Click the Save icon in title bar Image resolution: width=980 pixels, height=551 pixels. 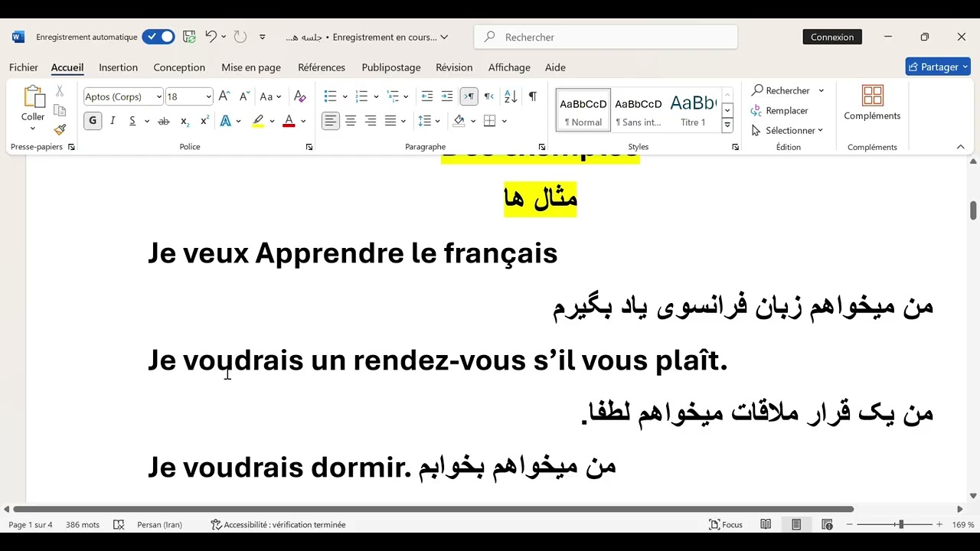tap(189, 37)
